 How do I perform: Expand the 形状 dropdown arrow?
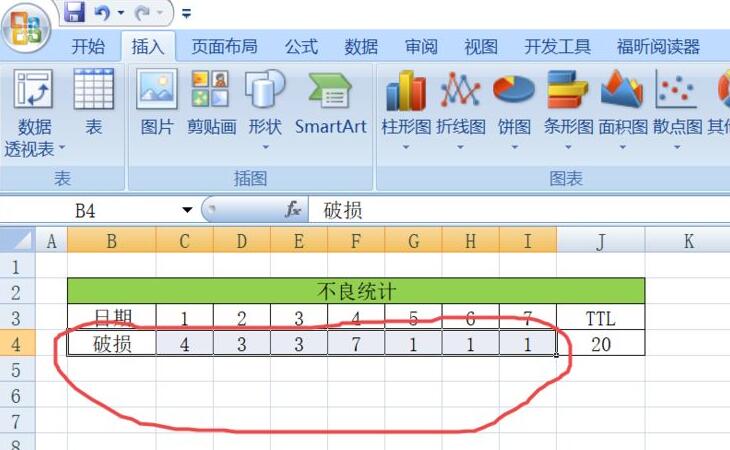point(265,147)
